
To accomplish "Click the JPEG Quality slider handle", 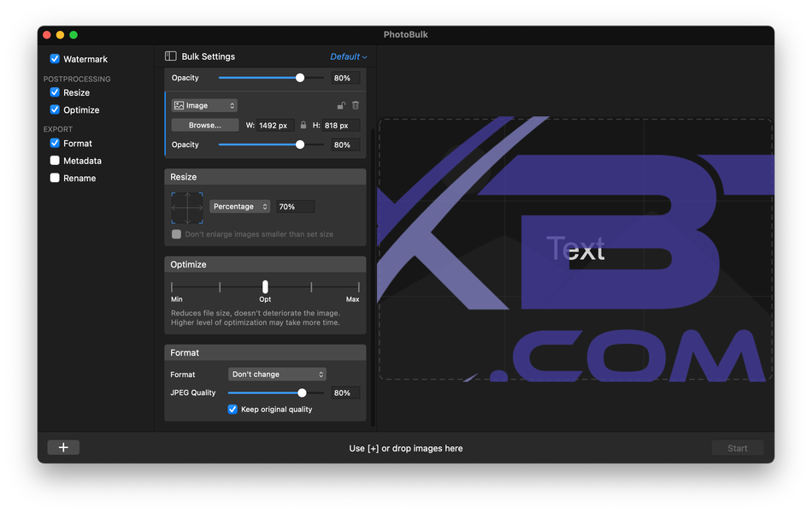I will pyautogui.click(x=302, y=392).
